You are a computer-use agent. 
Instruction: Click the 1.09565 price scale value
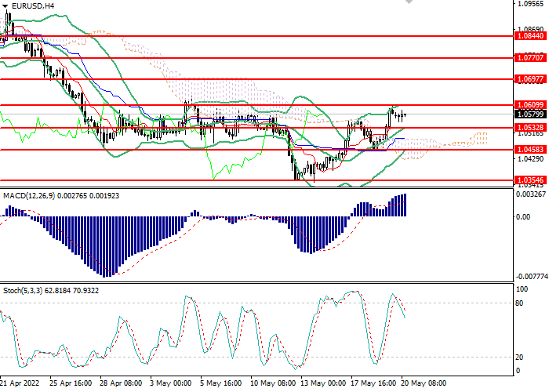coord(531,3)
